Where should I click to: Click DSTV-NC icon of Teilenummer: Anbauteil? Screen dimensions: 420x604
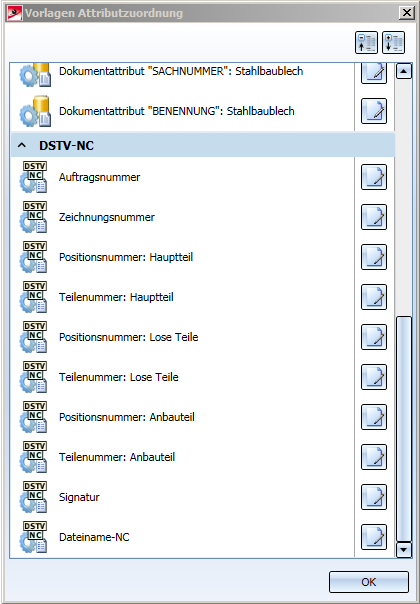(x=34, y=457)
